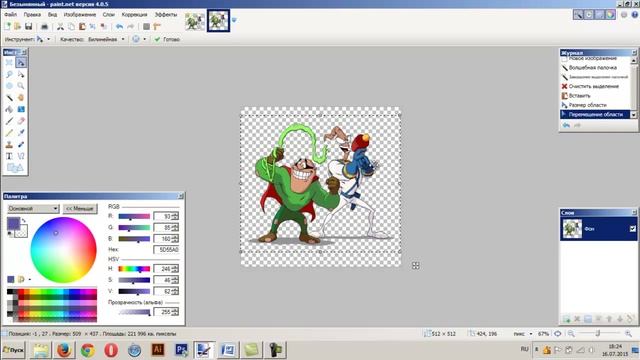The image size is (640, 360).
Task: Open the Эффекты menu
Action: [166, 14]
